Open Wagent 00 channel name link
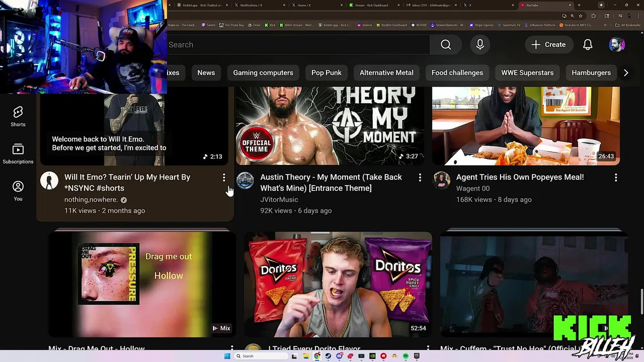Screen dimensions: 644x362 [x=473, y=189]
